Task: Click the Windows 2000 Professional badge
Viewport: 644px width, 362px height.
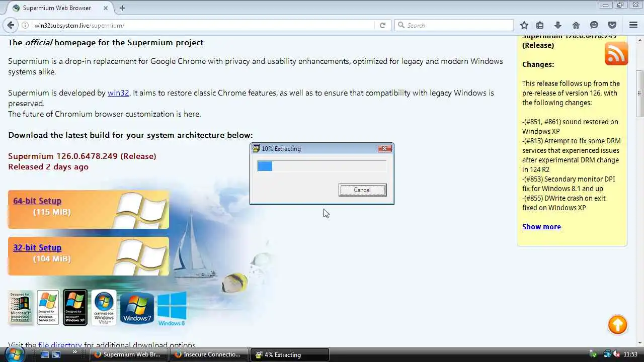Action: (21, 307)
